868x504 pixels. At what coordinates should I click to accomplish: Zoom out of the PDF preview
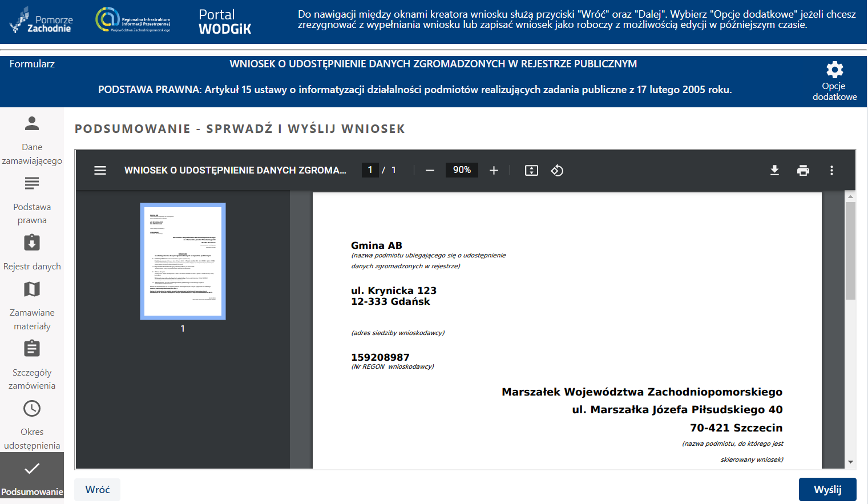[x=429, y=170]
